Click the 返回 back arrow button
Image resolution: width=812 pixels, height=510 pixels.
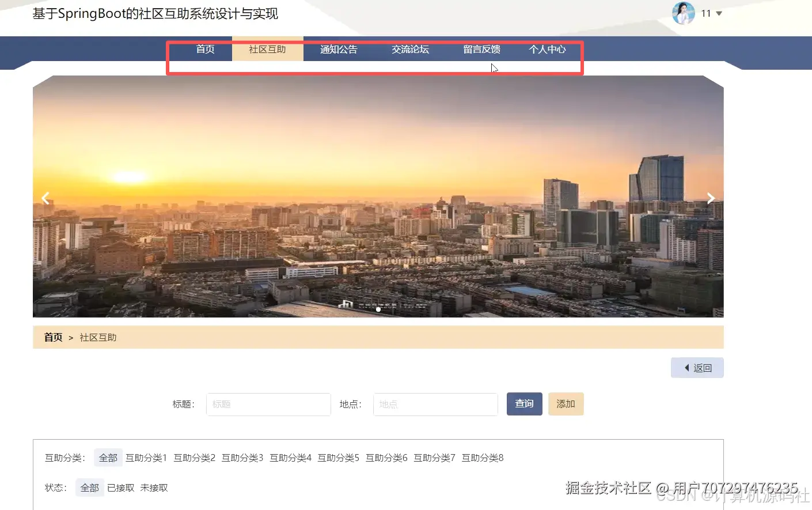click(x=697, y=367)
